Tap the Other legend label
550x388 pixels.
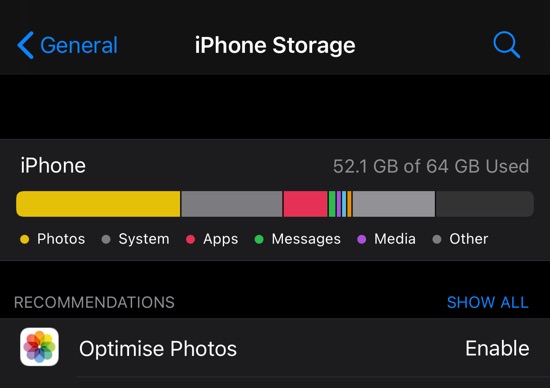click(469, 239)
